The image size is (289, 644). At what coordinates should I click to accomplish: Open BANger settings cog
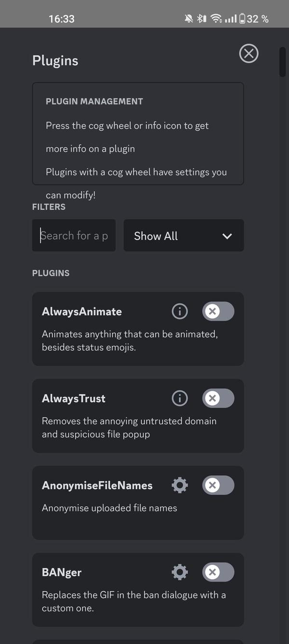[179, 572]
